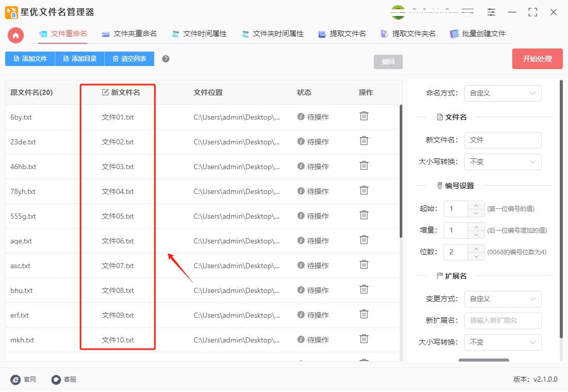Image resolution: width=568 pixels, height=392 pixels.
Task: Click the 客服 chat icon
Action: coord(56,379)
